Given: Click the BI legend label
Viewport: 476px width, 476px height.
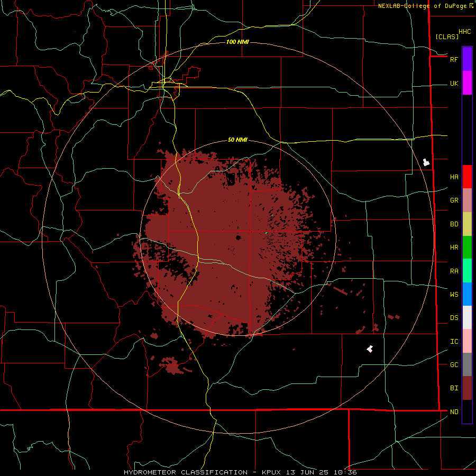Looking at the screenshot, I should click(454, 388).
